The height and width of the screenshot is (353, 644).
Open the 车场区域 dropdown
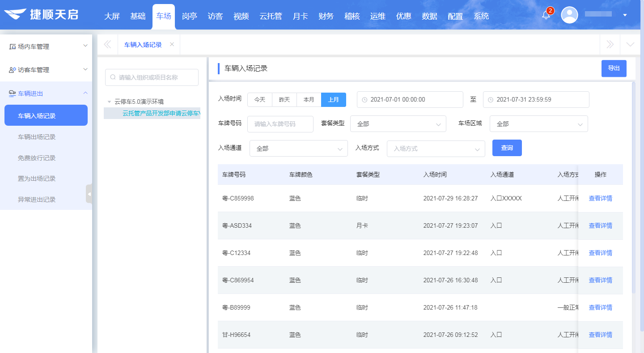coord(539,124)
